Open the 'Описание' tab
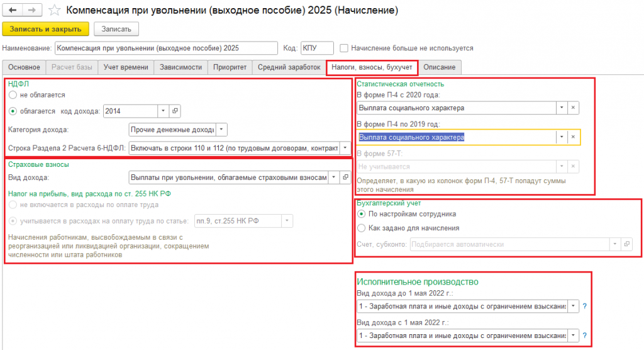644x350 pixels. click(440, 67)
